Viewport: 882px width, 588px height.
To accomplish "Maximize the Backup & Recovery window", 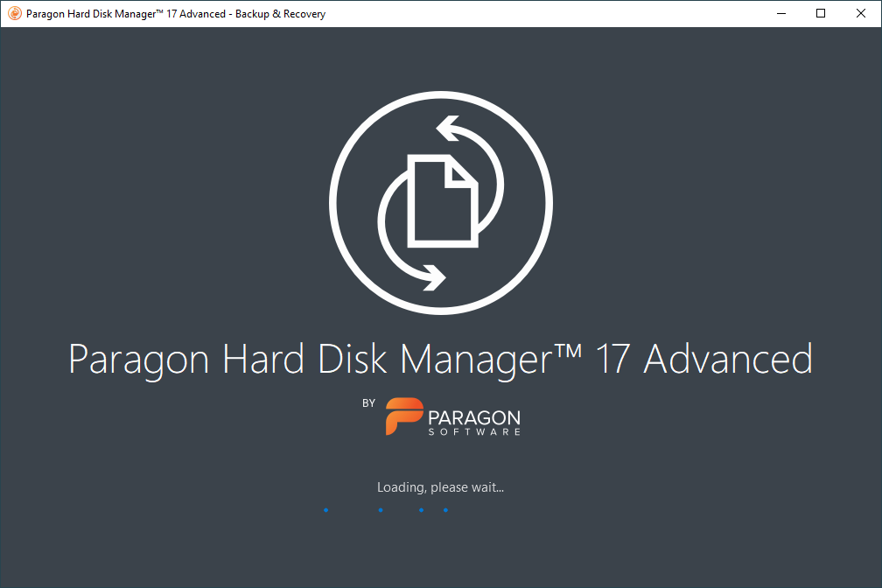I will coord(821,13).
